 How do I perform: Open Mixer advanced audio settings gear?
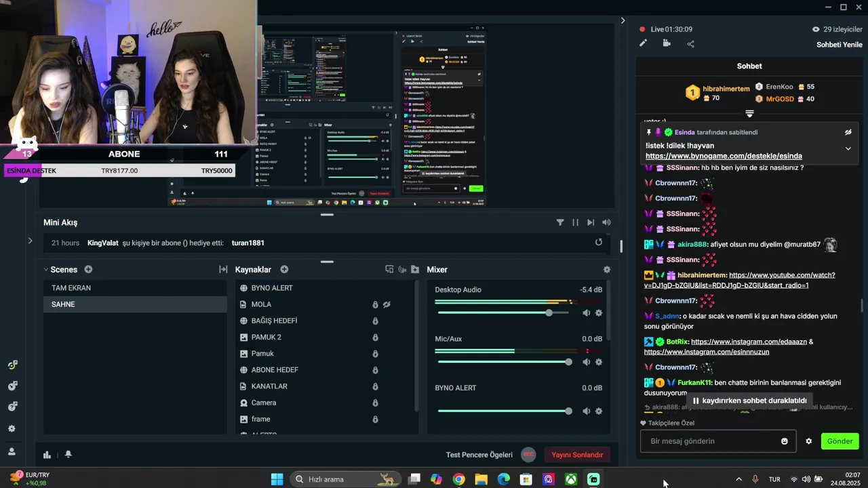(x=606, y=270)
